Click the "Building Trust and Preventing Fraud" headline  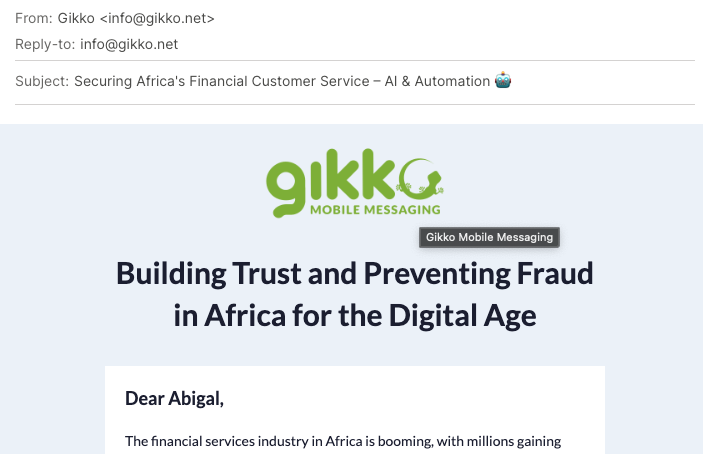[x=355, y=273]
